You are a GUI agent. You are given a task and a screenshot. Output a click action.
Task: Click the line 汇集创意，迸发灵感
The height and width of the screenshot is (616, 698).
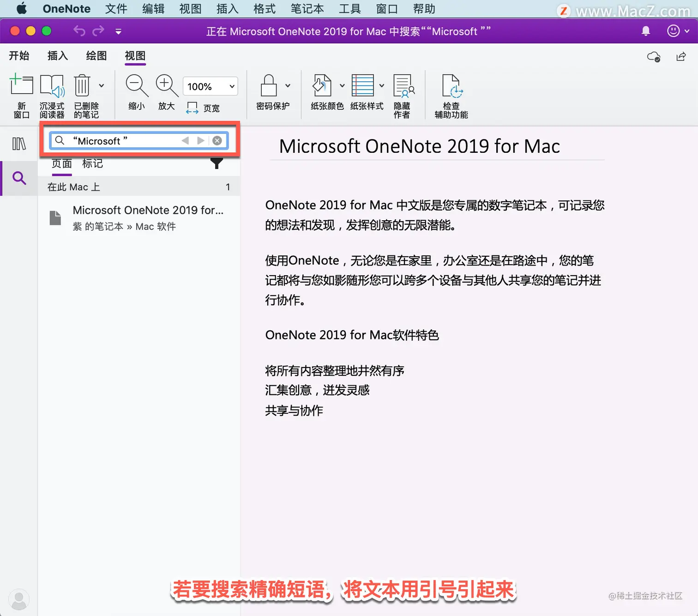pos(317,390)
